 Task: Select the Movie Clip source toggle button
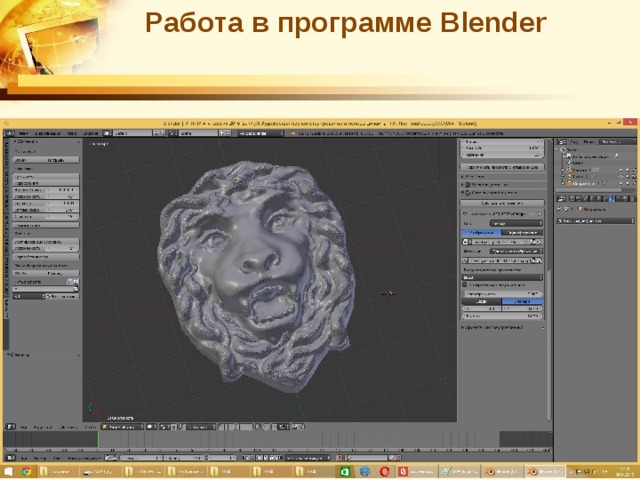[522, 233]
